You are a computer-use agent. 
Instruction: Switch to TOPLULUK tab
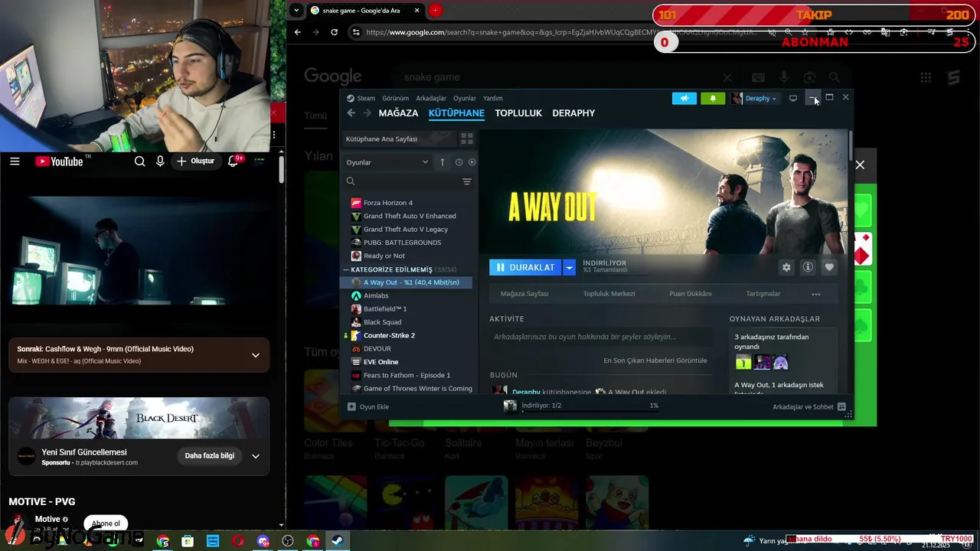tap(518, 113)
